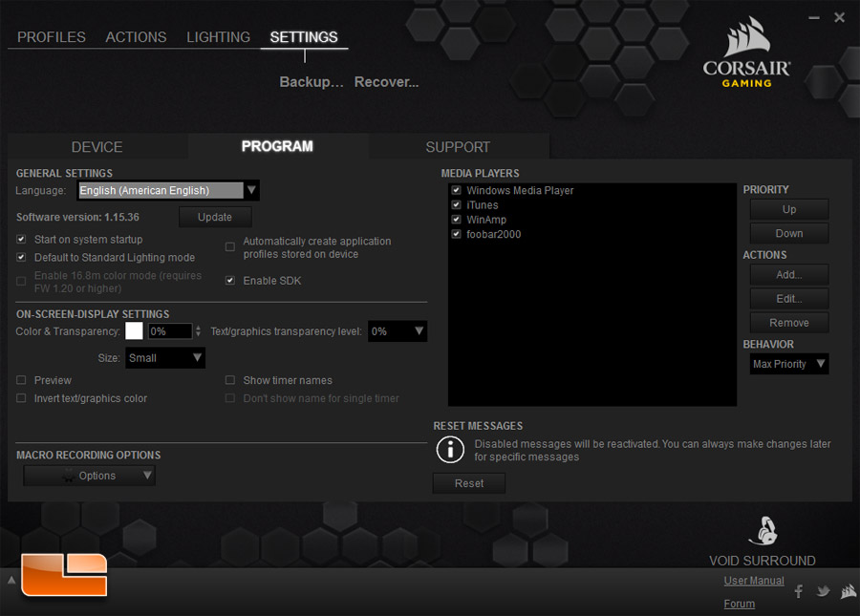
Task: Expand the bottom device bar arrow
Action: coord(11,580)
